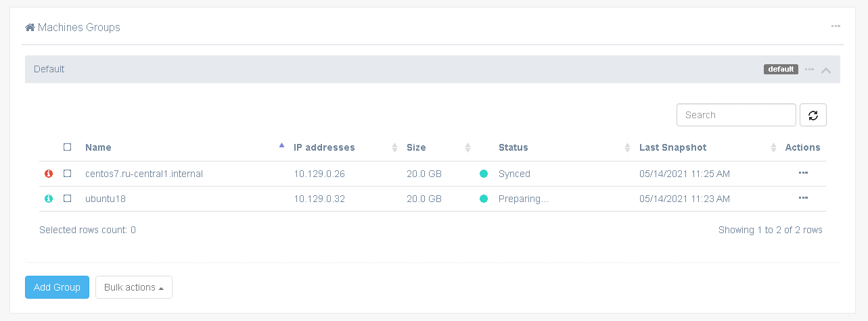Click the green info icon for ubuntu18
Screen dimensions: 868x321
click(x=49, y=199)
